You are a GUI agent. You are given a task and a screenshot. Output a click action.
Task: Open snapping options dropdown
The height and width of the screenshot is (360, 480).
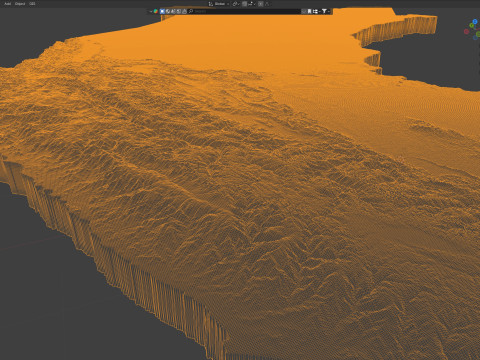click(x=252, y=4)
